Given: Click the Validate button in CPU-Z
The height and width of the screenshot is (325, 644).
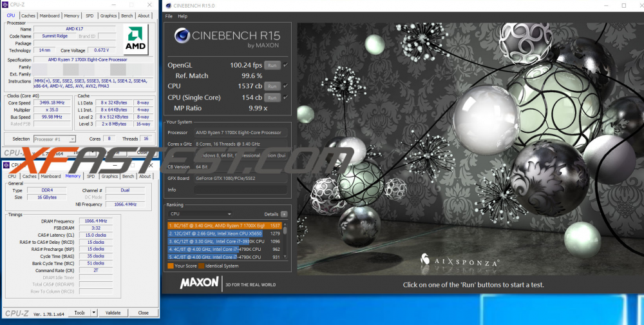Looking at the screenshot, I should [113, 313].
